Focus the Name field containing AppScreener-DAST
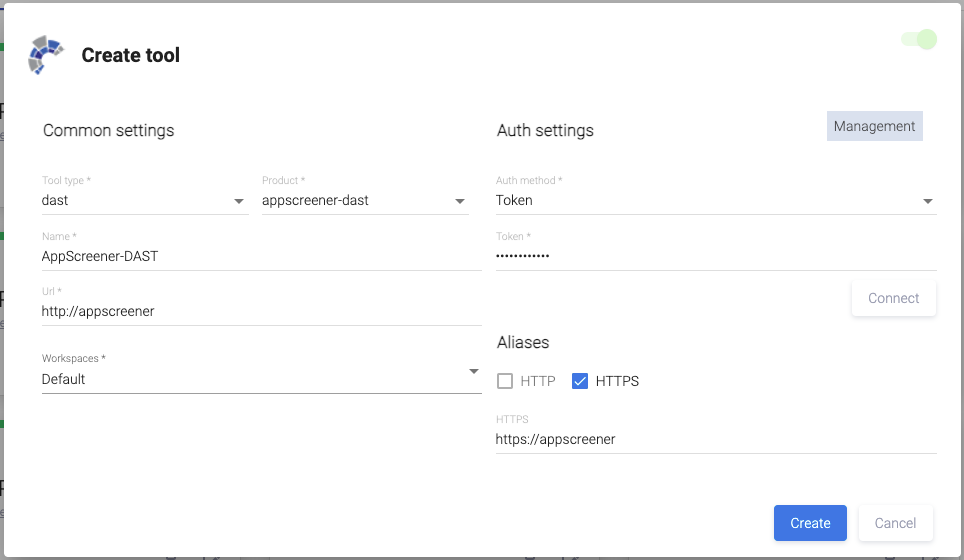This screenshot has height=560, width=964. click(x=261, y=256)
